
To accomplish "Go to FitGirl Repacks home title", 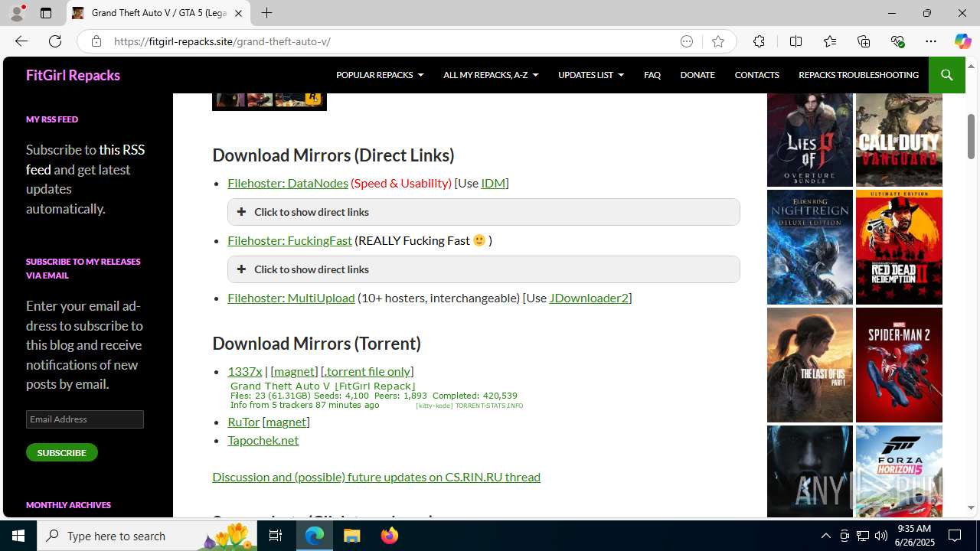I will click(x=73, y=75).
